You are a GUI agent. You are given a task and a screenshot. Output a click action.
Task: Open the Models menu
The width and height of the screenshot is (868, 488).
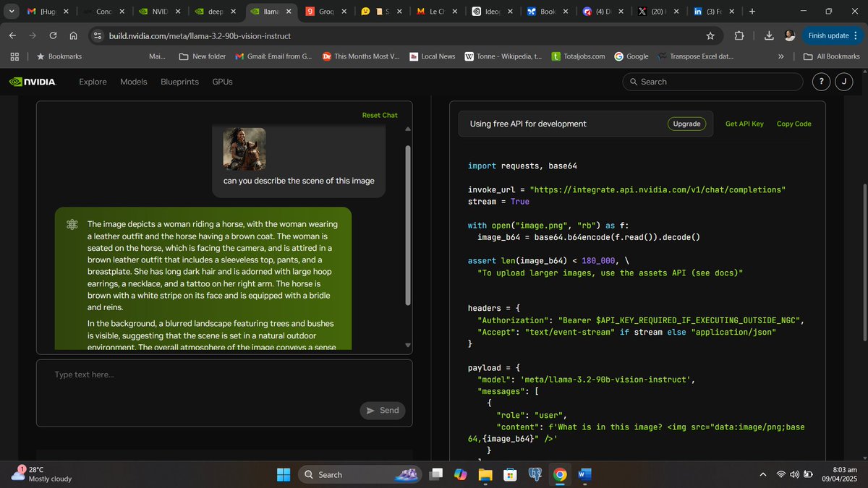tap(134, 82)
